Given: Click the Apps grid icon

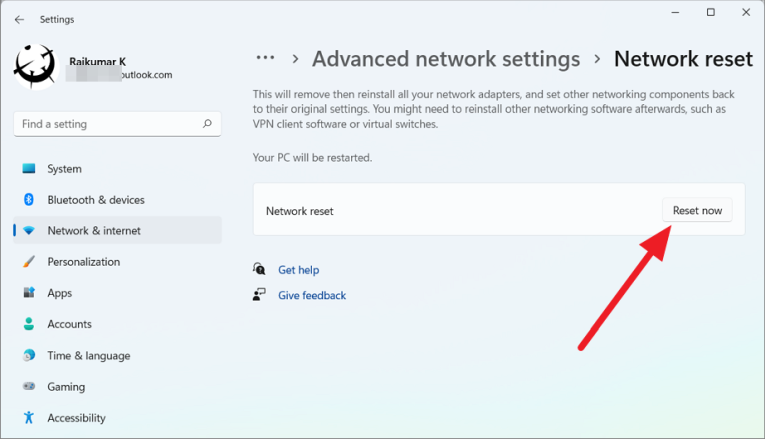Looking at the screenshot, I should pyautogui.click(x=29, y=293).
